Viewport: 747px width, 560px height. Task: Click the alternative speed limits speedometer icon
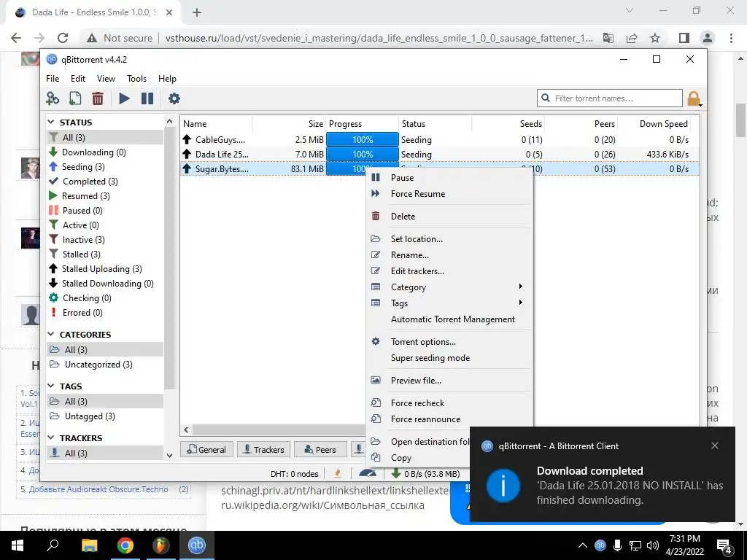368,473
